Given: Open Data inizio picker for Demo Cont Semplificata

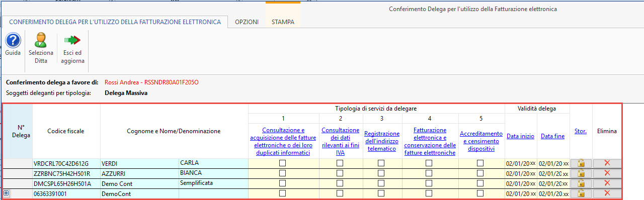Looking at the screenshot, I should point(521,183).
